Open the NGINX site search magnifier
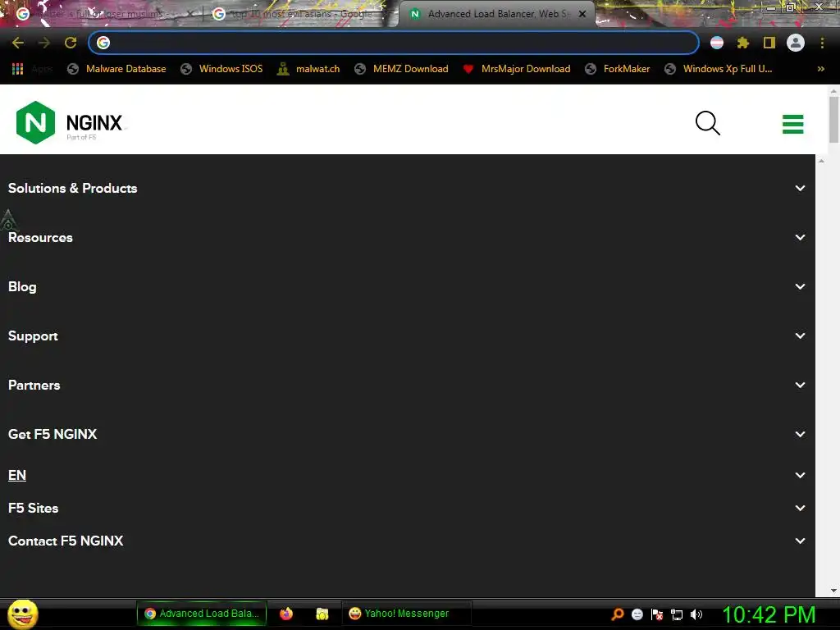840x630 pixels. 708,123
